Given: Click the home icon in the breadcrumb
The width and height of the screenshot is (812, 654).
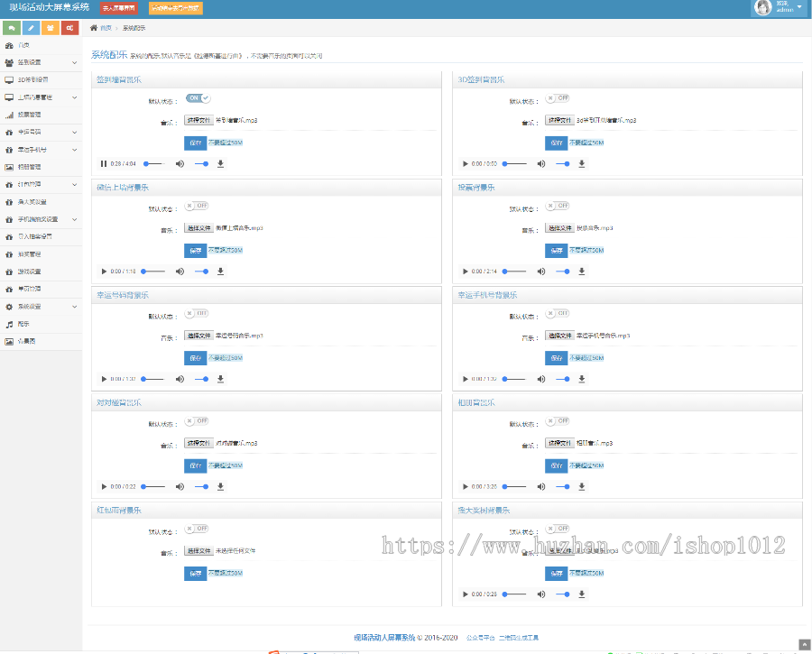Looking at the screenshot, I should click(x=94, y=28).
